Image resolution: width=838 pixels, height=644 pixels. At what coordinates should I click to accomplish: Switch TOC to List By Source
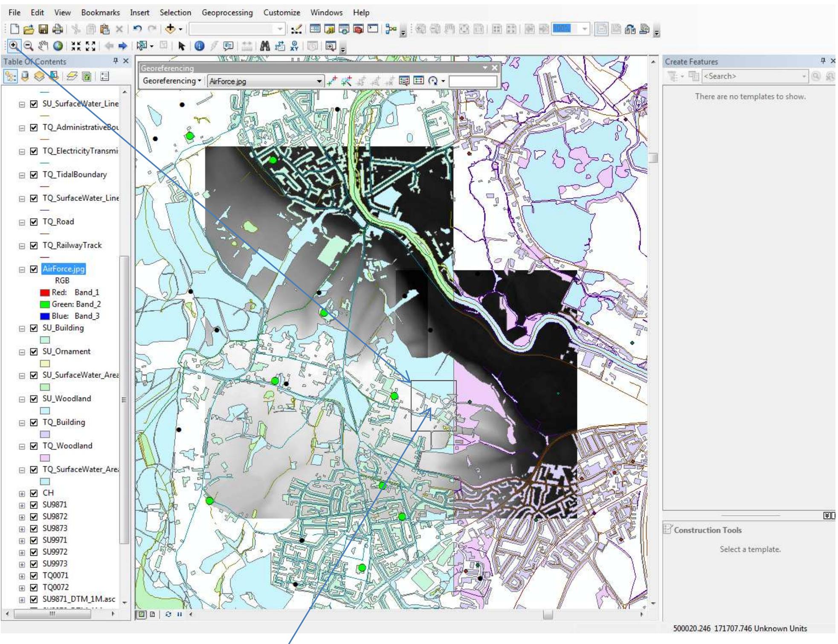(24, 76)
